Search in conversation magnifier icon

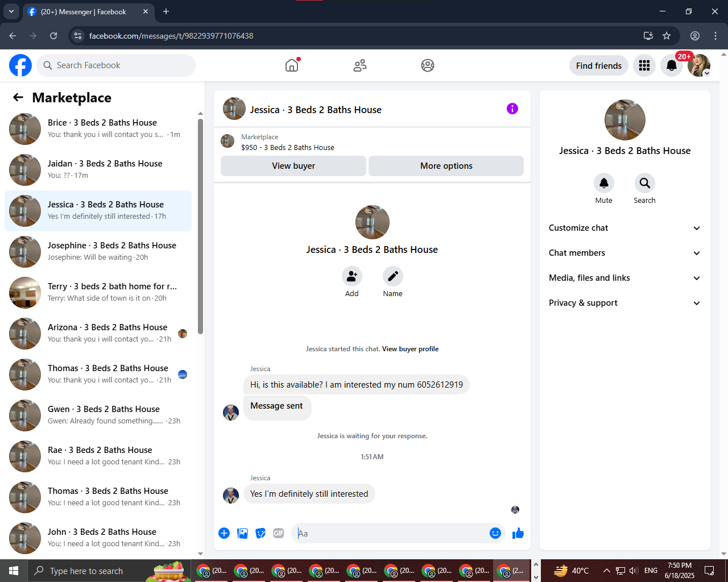(645, 183)
